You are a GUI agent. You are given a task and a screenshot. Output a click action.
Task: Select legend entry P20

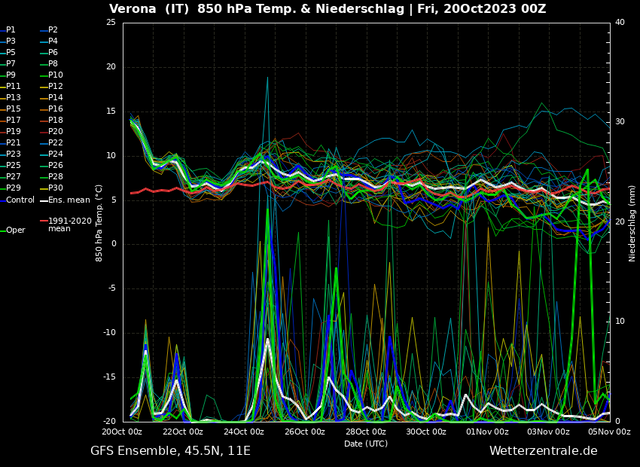[51, 131]
